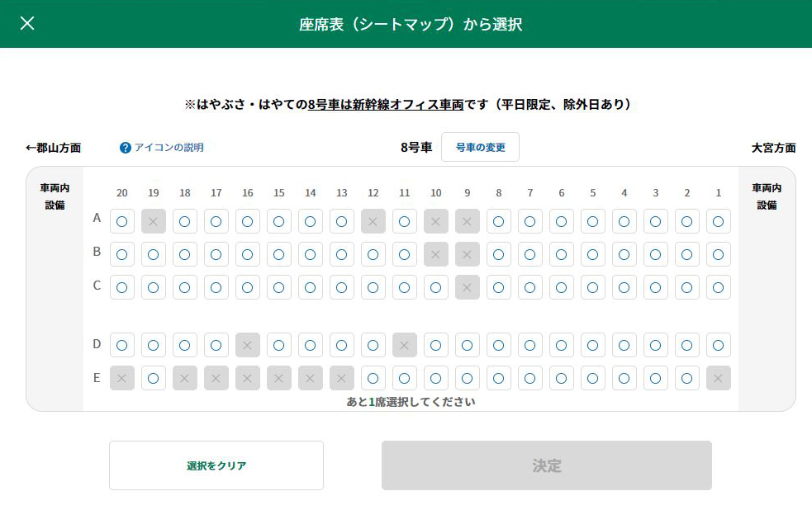
Task: Click the unavailable seat 1E
Action: pyautogui.click(x=719, y=378)
